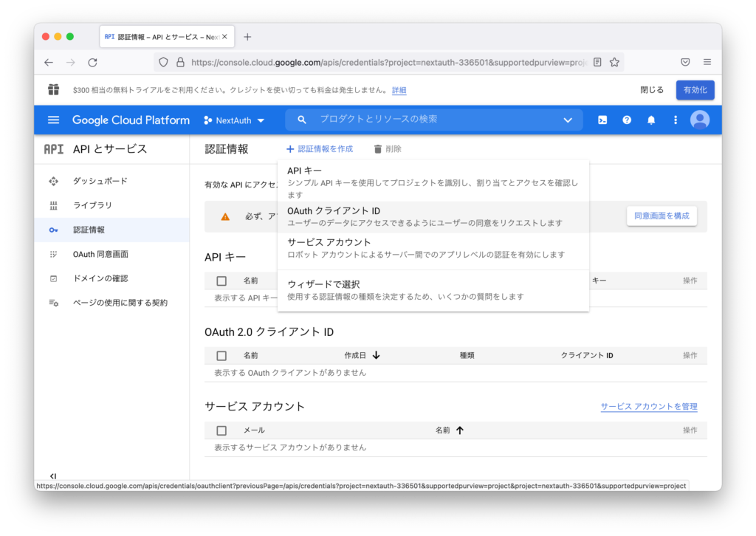756x536 pixels.
Task: Toggle the 作成日 sort order arrow
Action: click(x=377, y=355)
